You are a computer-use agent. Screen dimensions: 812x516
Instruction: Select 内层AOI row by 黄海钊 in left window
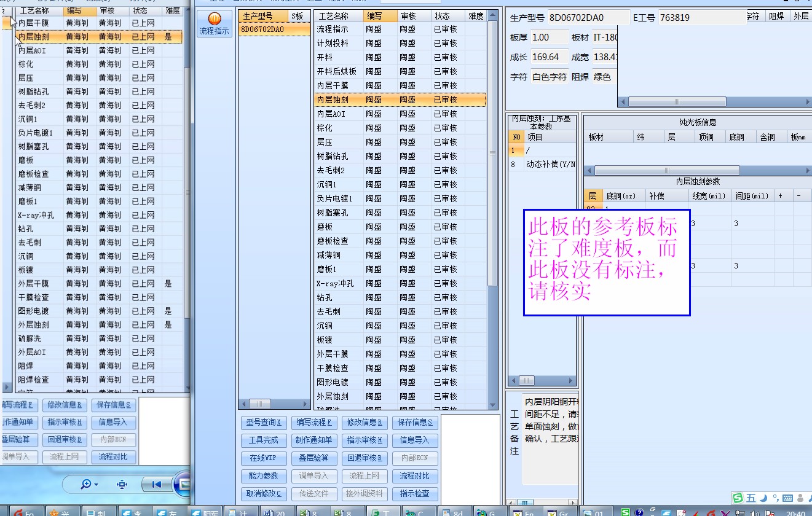point(98,50)
